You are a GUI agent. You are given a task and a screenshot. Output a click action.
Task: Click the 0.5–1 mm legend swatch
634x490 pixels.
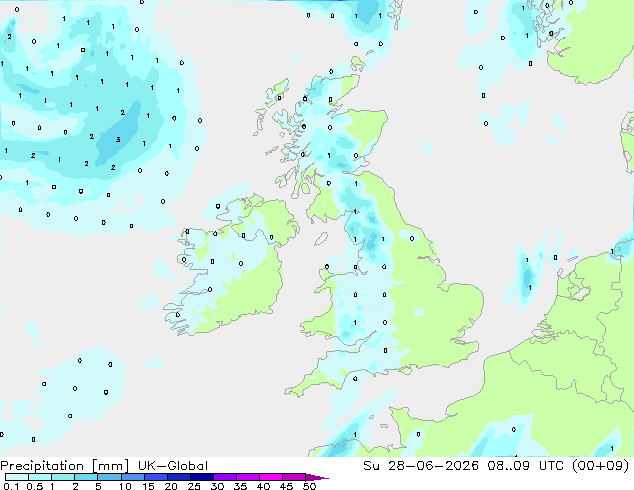pos(40,477)
